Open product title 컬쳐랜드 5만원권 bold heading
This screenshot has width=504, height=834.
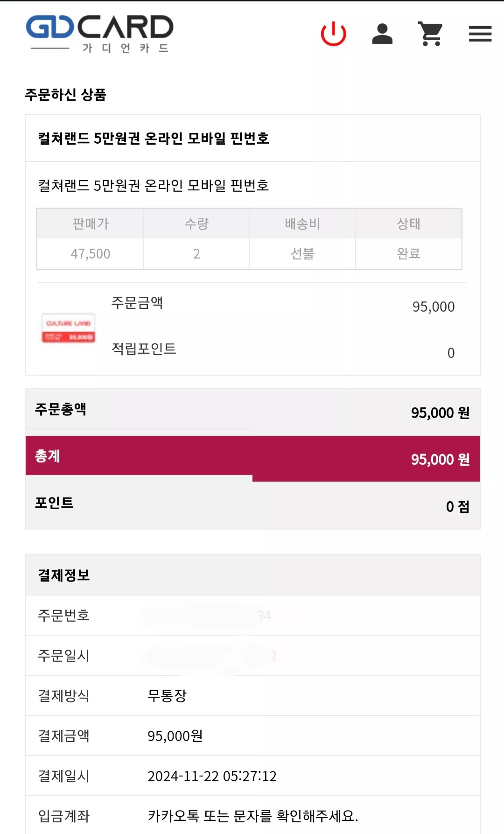click(x=154, y=138)
